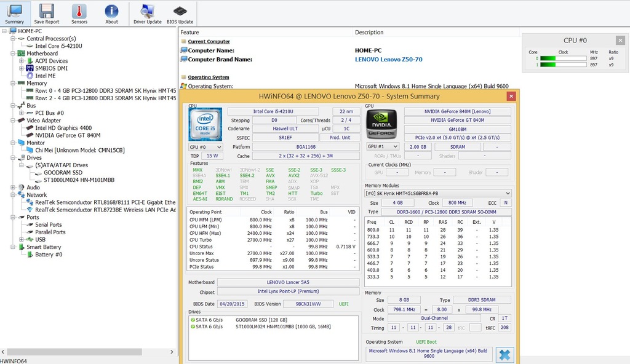The height and width of the screenshot is (364, 630).
Task: Expand the ACPI Devices node
Action: (22, 61)
